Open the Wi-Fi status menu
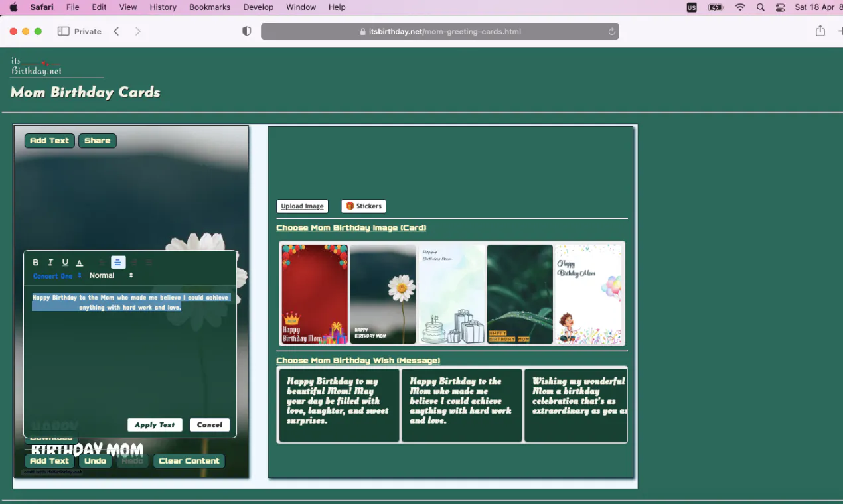The width and height of the screenshot is (843, 504). pos(740,7)
